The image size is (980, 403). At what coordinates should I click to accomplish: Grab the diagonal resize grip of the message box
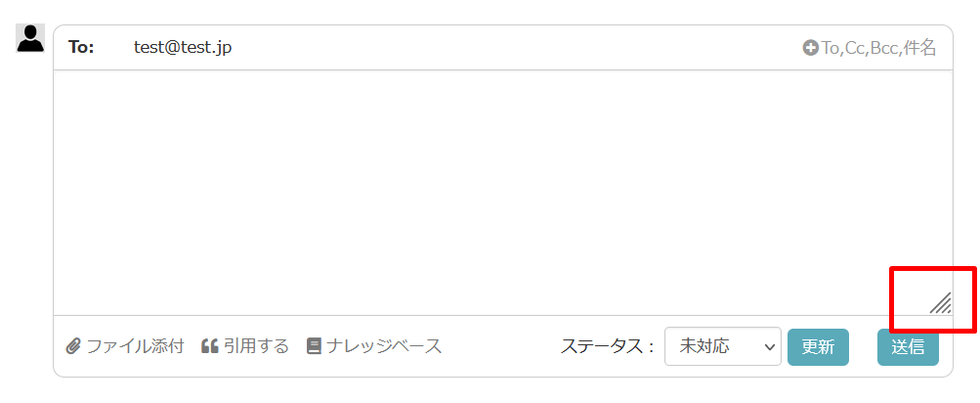941,302
